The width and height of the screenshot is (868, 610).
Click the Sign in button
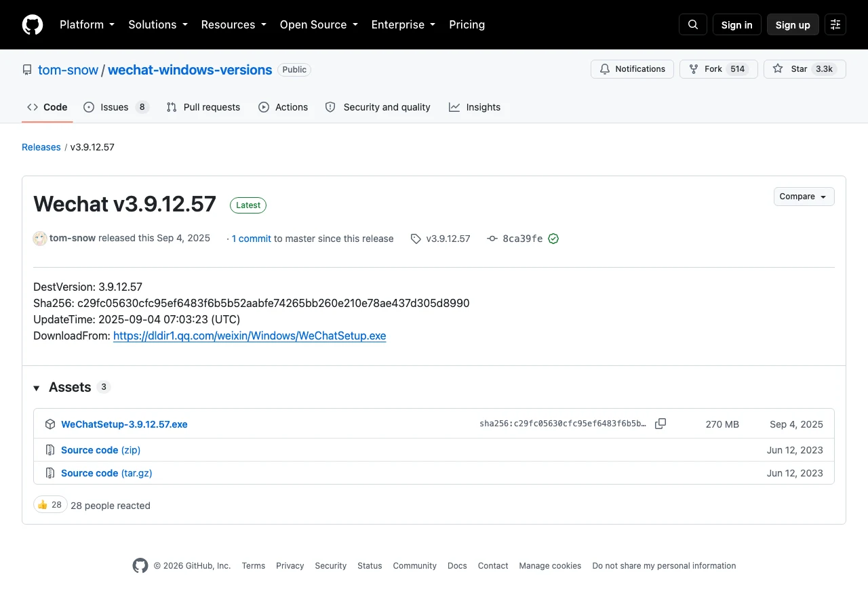point(737,24)
